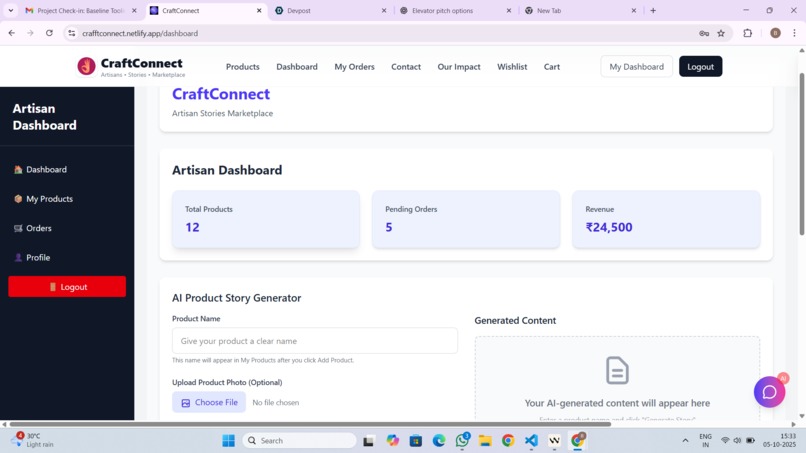Click the bookmark star icon in address bar
Screen dimensions: 806x453
coord(721,33)
